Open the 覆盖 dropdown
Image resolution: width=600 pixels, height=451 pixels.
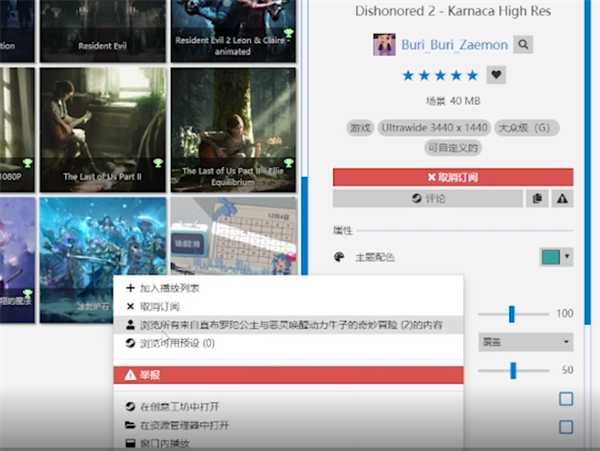525,342
